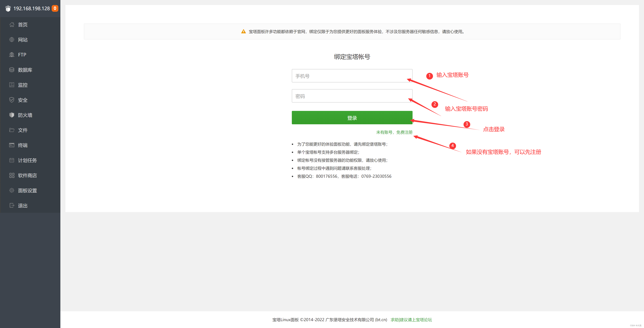Click the calendar icon beside 计划任务
This screenshot has width=644, height=328.
[x=12, y=160]
